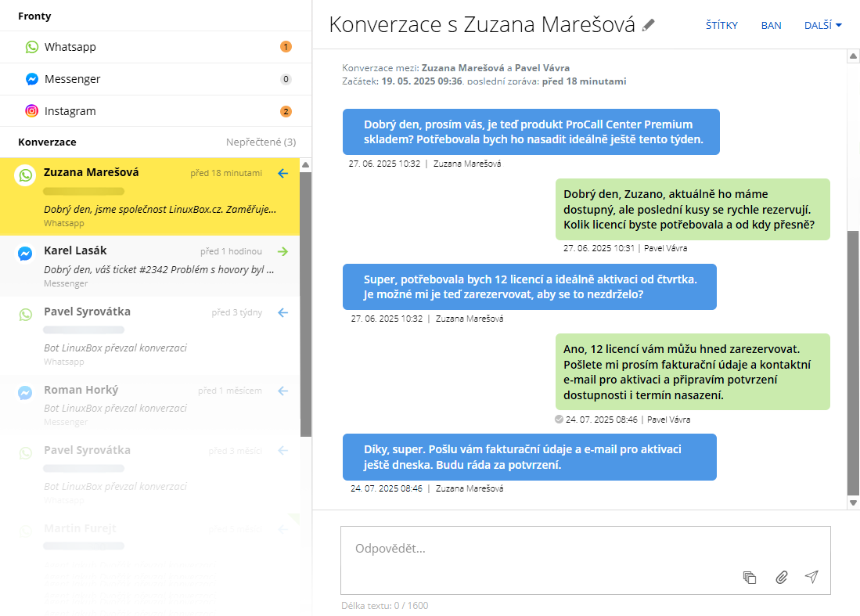This screenshot has height=616, width=860.
Task: Open message templates via the copies icon
Action: click(x=750, y=577)
